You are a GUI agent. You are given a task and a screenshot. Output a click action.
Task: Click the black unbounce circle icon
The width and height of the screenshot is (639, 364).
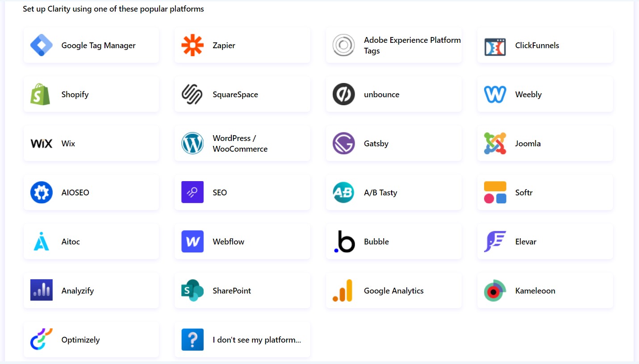(x=344, y=94)
